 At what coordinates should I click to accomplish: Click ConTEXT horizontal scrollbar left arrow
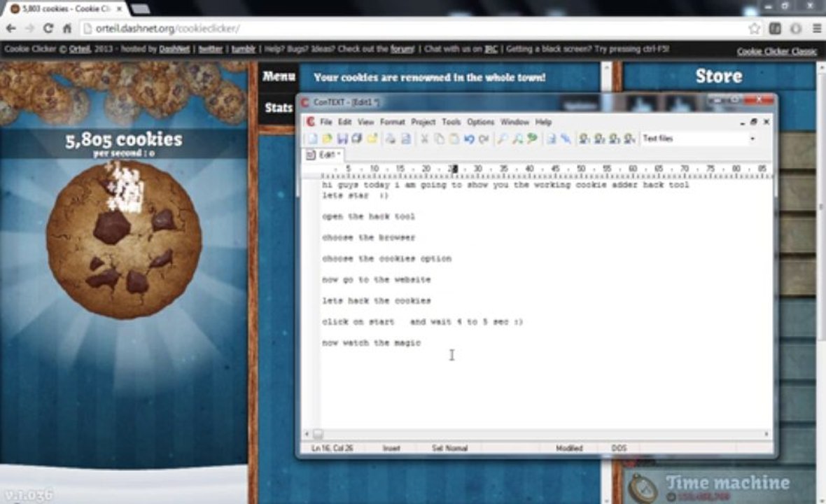click(x=307, y=434)
